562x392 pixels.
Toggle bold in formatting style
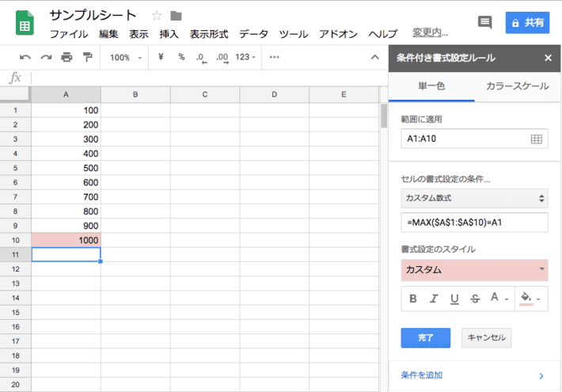pyautogui.click(x=413, y=299)
